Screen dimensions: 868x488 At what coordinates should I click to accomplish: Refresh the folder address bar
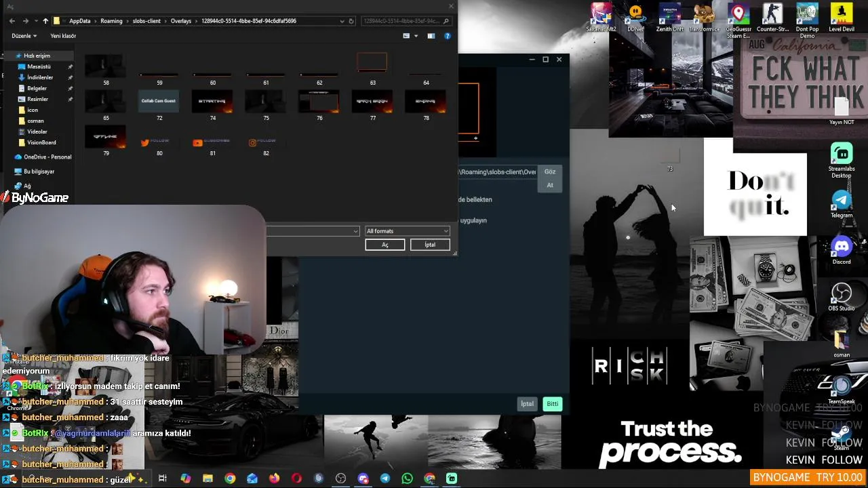351,21
